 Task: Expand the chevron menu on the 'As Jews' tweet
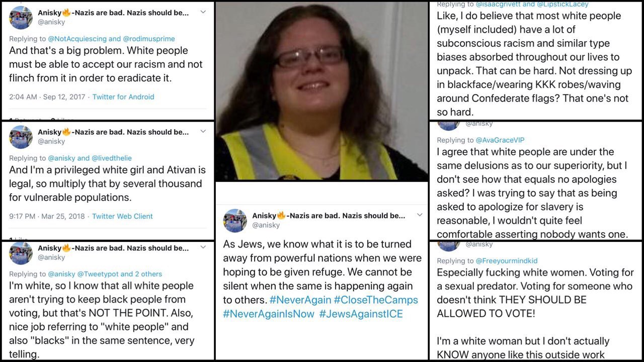pyautogui.click(x=419, y=215)
